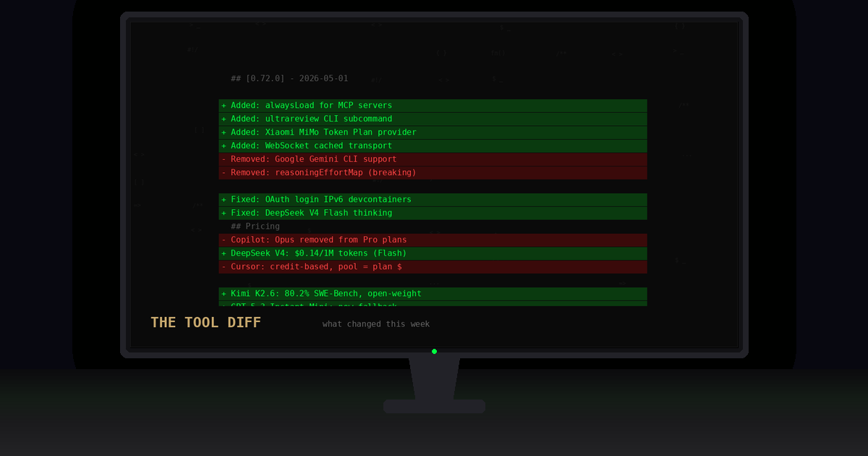
Task: Click the "Fixed: DeepSeek V4 Flash thinking" line
Action: point(433,213)
